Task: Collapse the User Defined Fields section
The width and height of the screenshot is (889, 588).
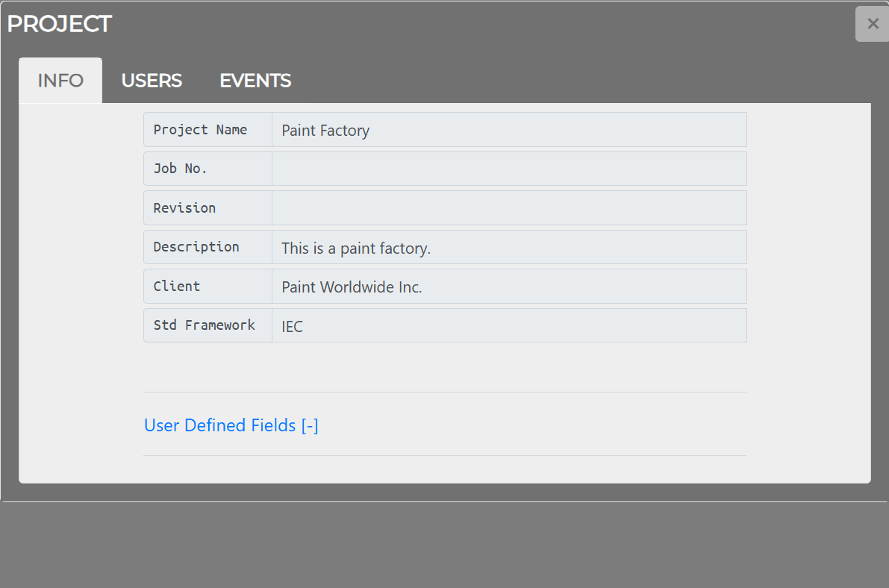Action: click(231, 425)
